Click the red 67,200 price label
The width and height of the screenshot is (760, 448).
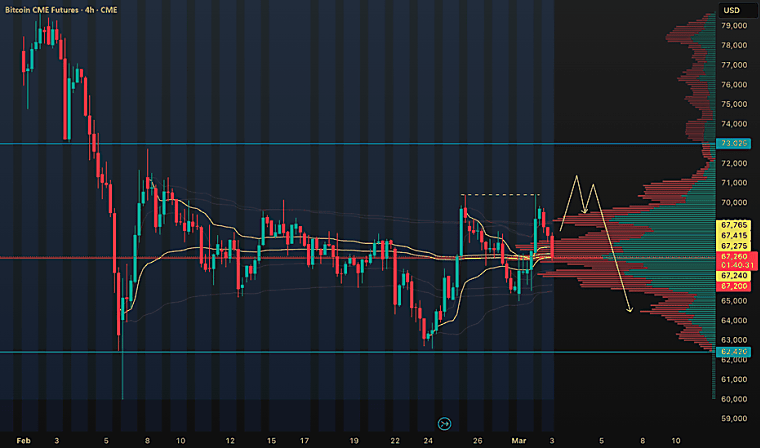tap(733, 286)
